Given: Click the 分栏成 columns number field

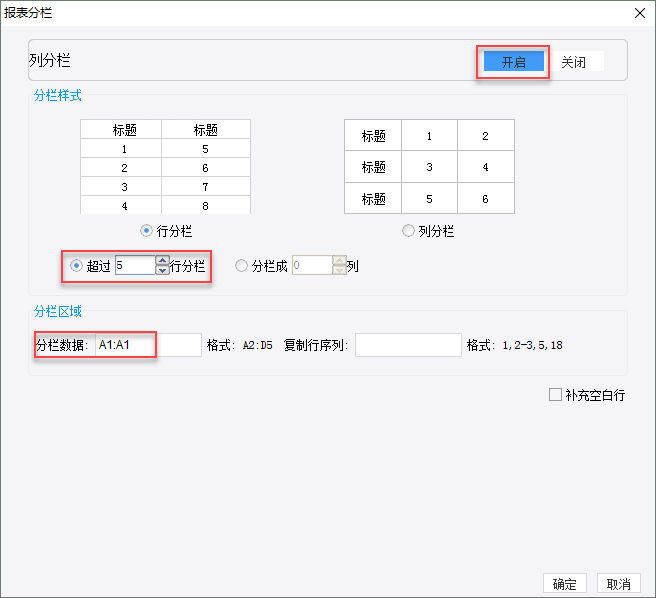Looking at the screenshot, I should click(x=312, y=265).
